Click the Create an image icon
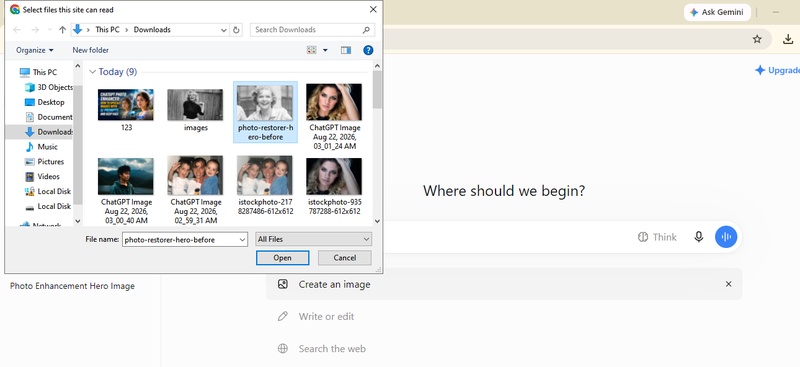This screenshot has width=800, height=367. click(283, 284)
